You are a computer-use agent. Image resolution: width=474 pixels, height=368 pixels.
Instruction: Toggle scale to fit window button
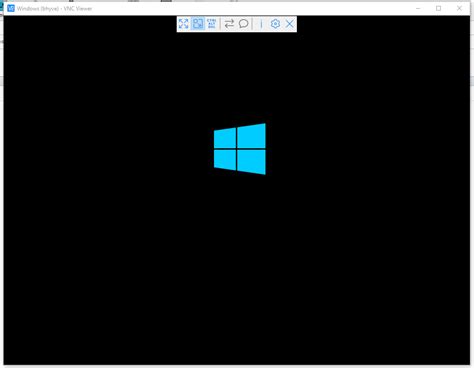(198, 24)
